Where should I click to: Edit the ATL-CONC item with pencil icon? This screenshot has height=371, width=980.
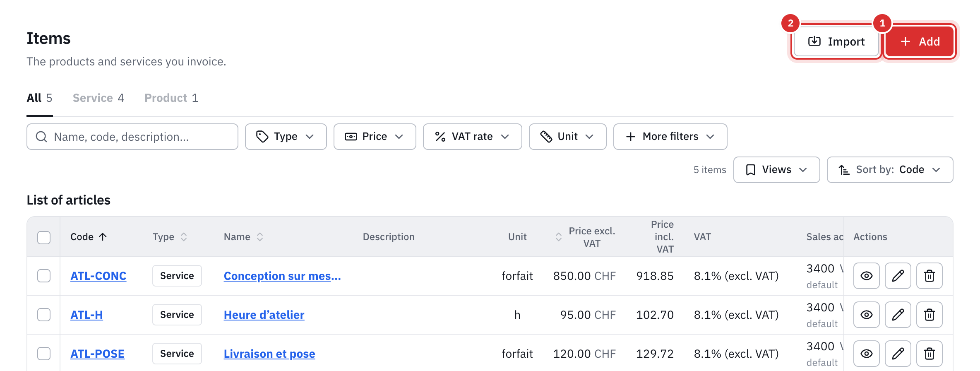coord(898,276)
